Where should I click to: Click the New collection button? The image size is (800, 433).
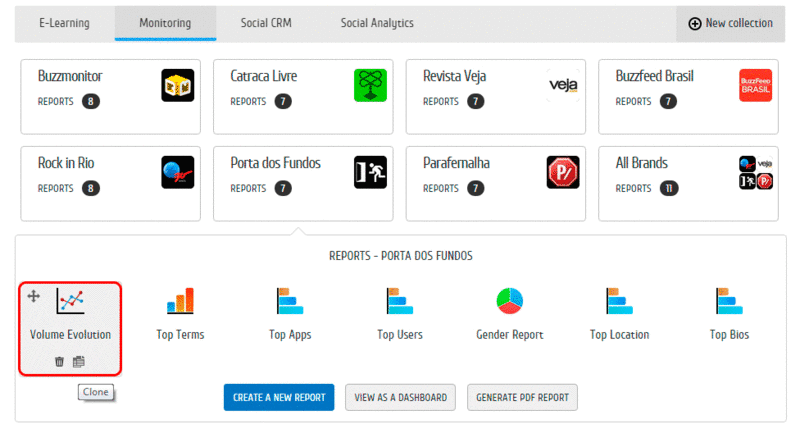pos(730,23)
